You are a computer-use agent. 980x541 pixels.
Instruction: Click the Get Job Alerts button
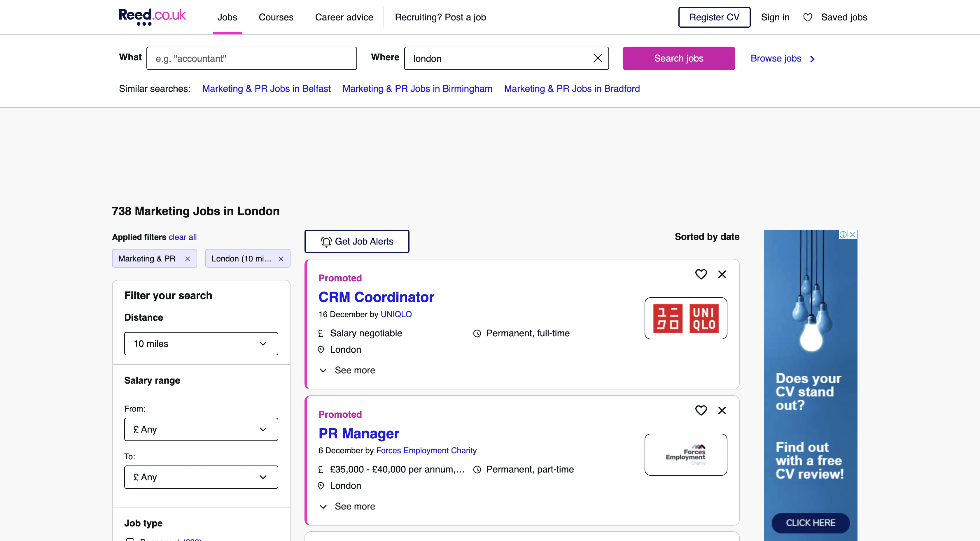click(356, 241)
